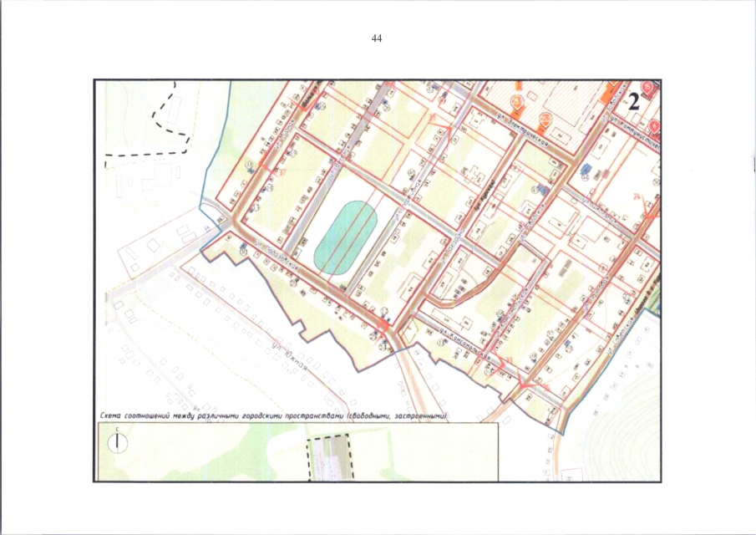Click the ул. Электрическая street label
The width and height of the screenshot is (756, 535).
coord(522,129)
